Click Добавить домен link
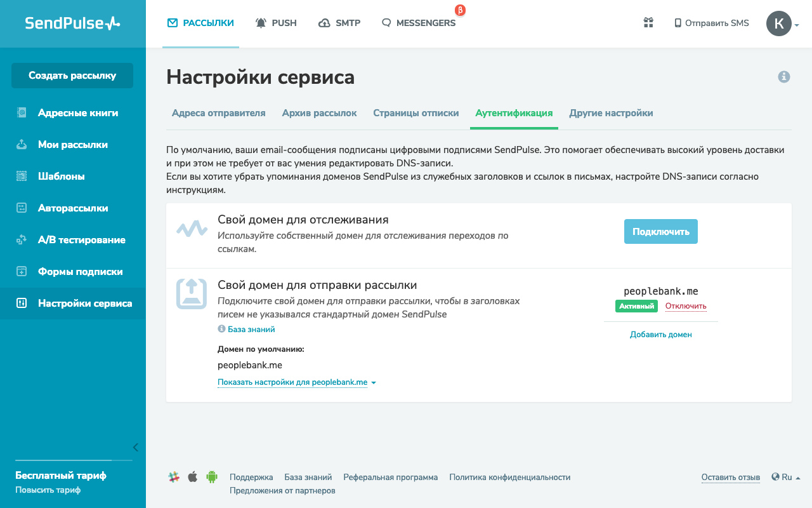The height and width of the screenshot is (508, 812). [660, 335]
